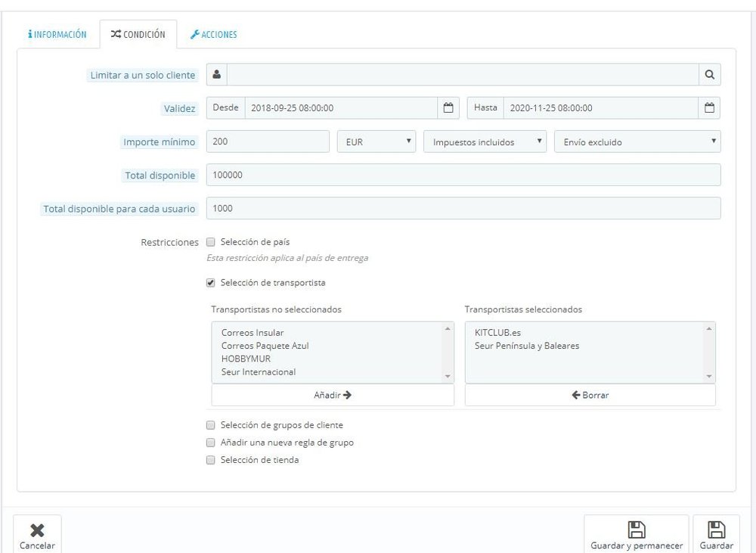Open the calendar picker for Desde date
This screenshot has height=553, width=756.
pos(449,107)
